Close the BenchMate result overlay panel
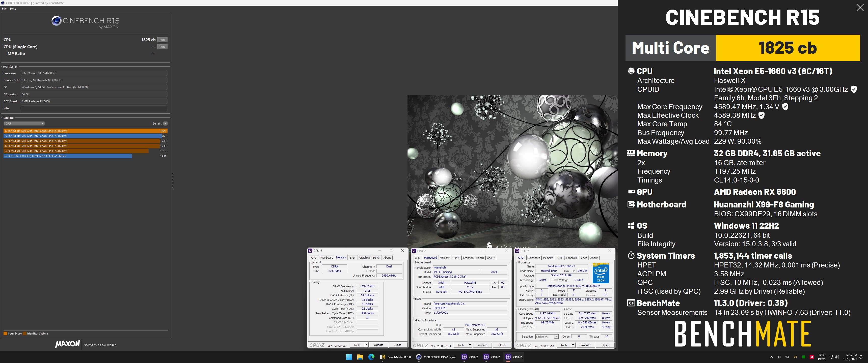Image resolution: width=868 pixels, height=363 pixels. coord(860,8)
